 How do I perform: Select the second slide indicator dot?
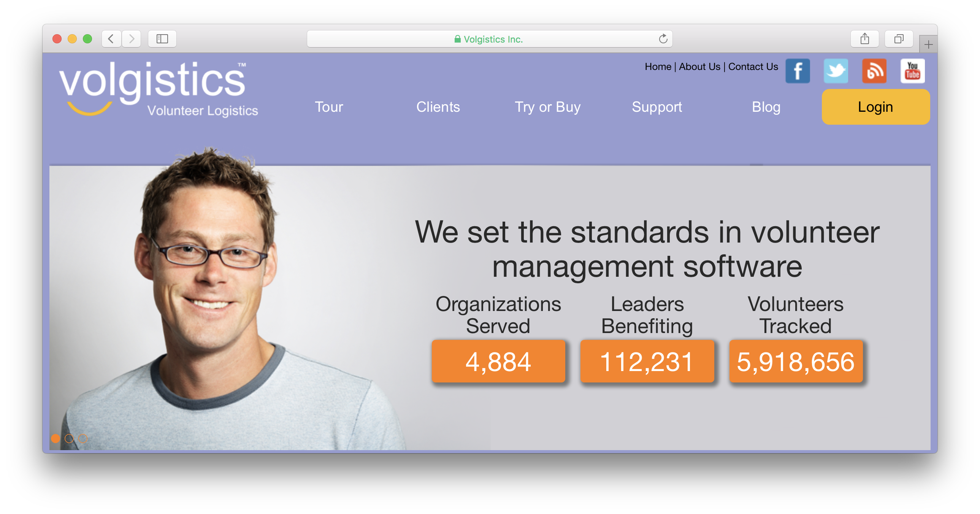point(69,438)
